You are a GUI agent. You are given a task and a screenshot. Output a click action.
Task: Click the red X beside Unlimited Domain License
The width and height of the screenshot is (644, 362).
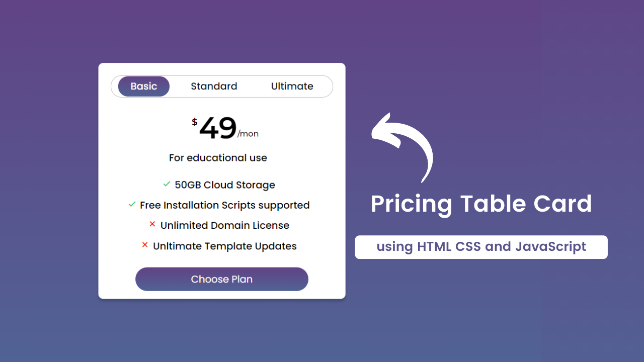point(152,224)
